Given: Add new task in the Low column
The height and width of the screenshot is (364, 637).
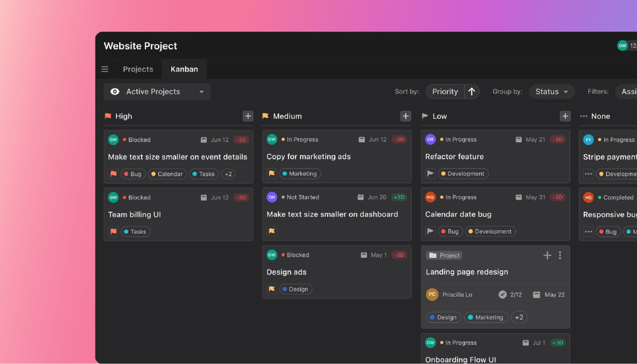Looking at the screenshot, I should pyautogui.click(x=565, y=116).
